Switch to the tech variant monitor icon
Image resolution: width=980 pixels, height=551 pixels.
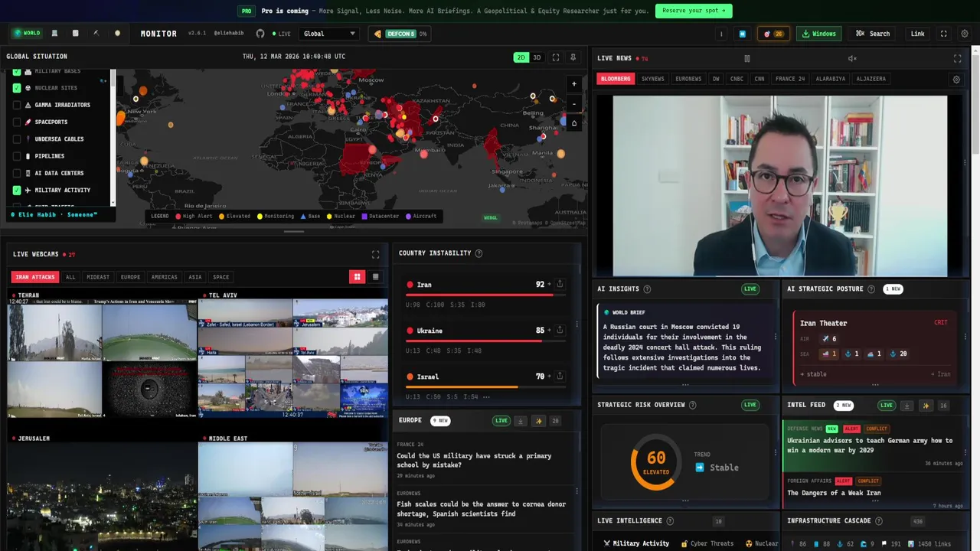pyautogui.click(x=54, y=34)
